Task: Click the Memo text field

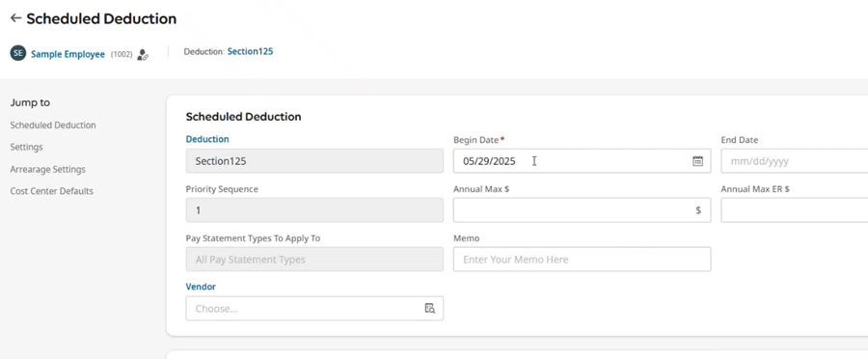Action: [x=582, y=260]
